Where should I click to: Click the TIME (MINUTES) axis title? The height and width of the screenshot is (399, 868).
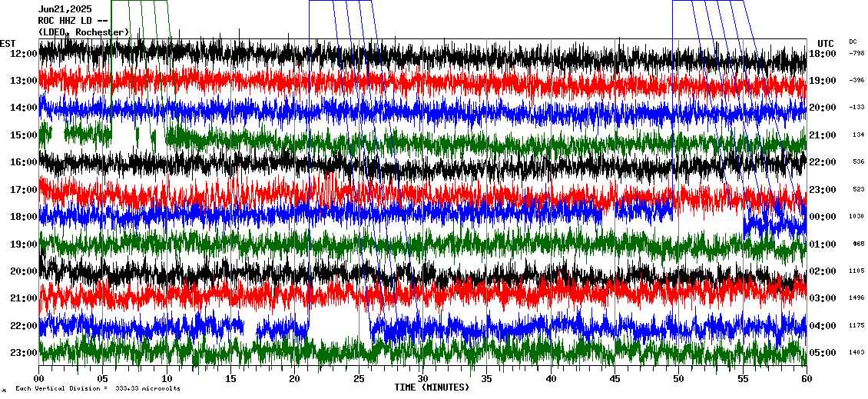point(432,387)
